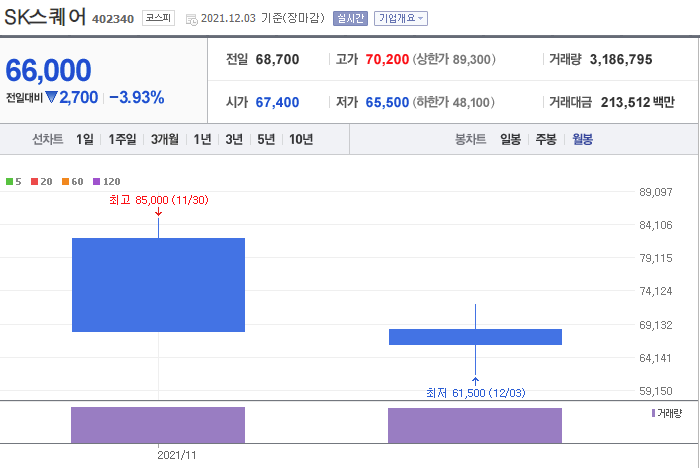The width and height of the screenshot is (700, 468).
Task: Open the 기업개요 dropdown
Action: pyautogui.click(x=401, y=18)
